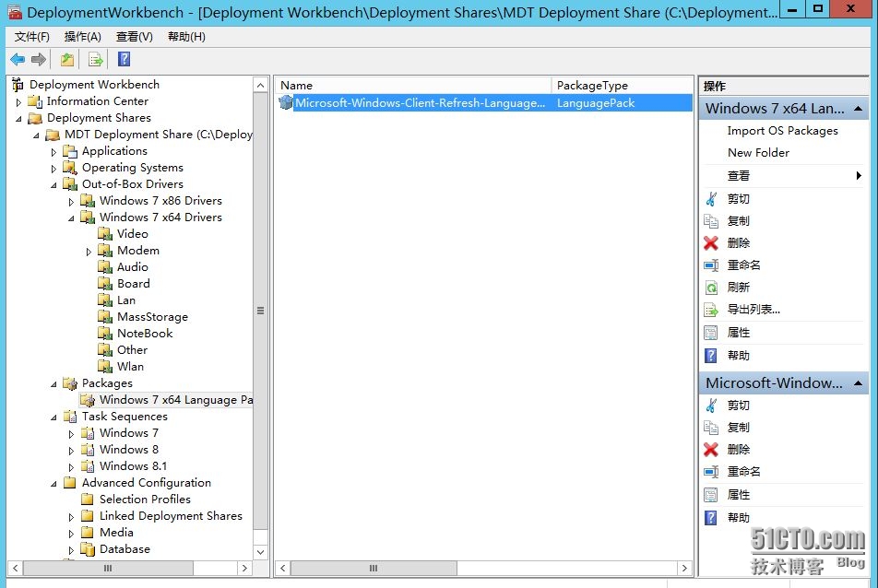The height and width of the screenshot is (588, 878).
Task: Collapse the Windows 7 x64 Lan... actions section
Action: [x=858, y=109]
